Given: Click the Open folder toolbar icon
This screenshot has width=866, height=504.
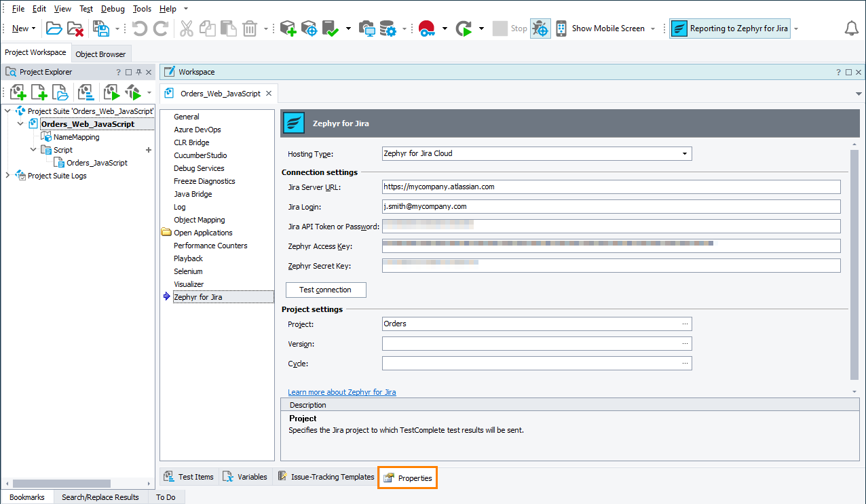Looking at the screenshot, I should [54, 28].
